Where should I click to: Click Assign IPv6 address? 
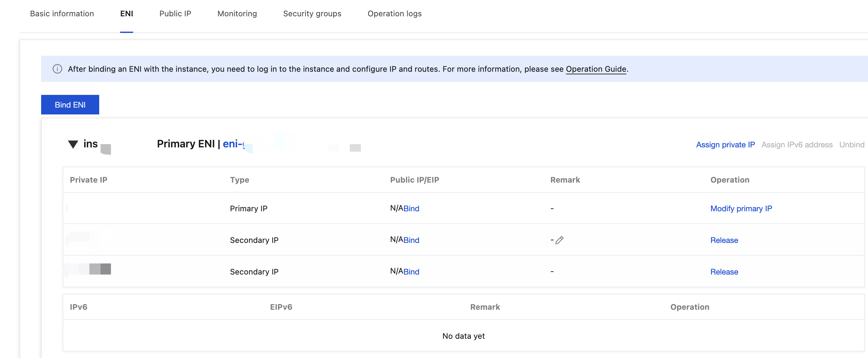point(797,144)
